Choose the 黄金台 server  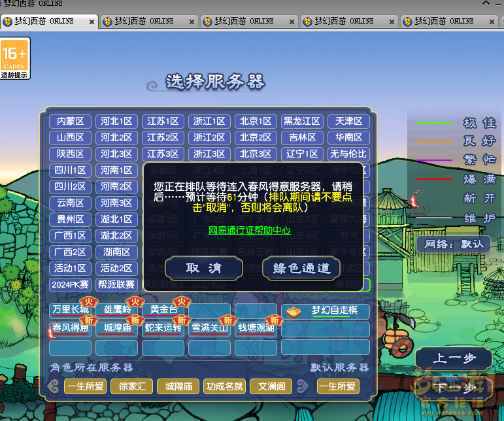163,310
